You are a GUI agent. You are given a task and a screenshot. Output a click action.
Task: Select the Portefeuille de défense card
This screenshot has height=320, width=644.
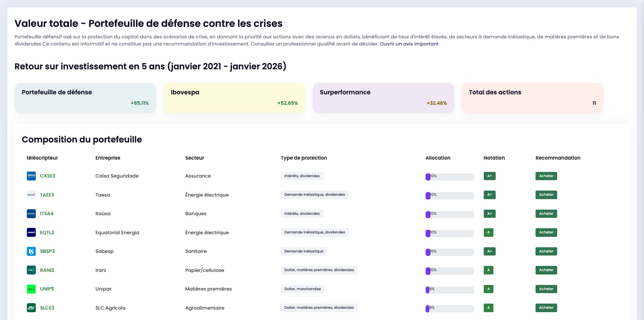point(85,98)
